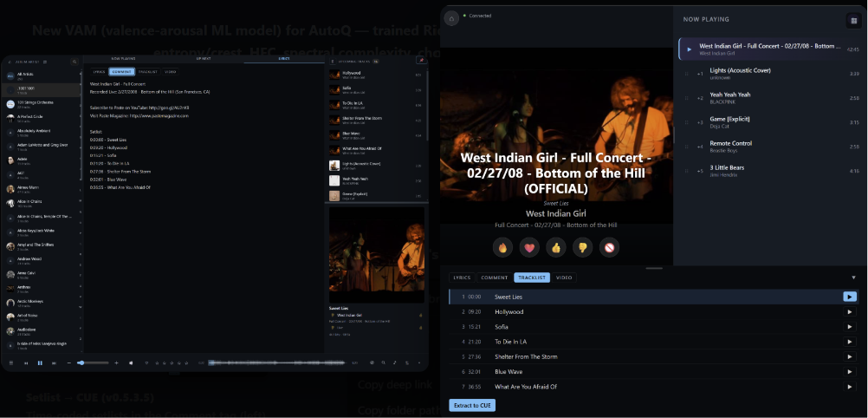Select Hollywood in the upcoming tracks list
Screen dimensions: 868x418
pyautogui.click(x=375, y=75)
